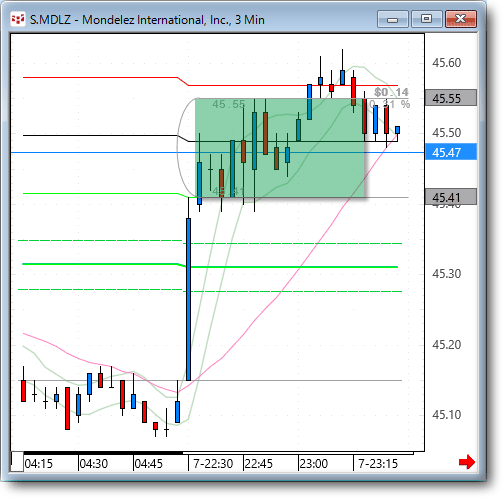
Task: Click the 45.55 label inside the green box
Action: pyautogui.click(x=229, y=104)
